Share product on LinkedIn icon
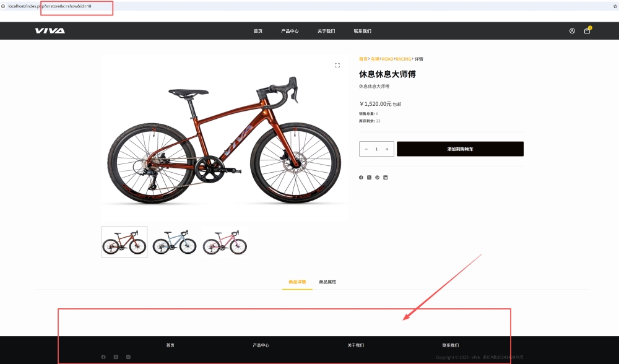The width and height of the screenshot is (619, 364). [385, 177]
